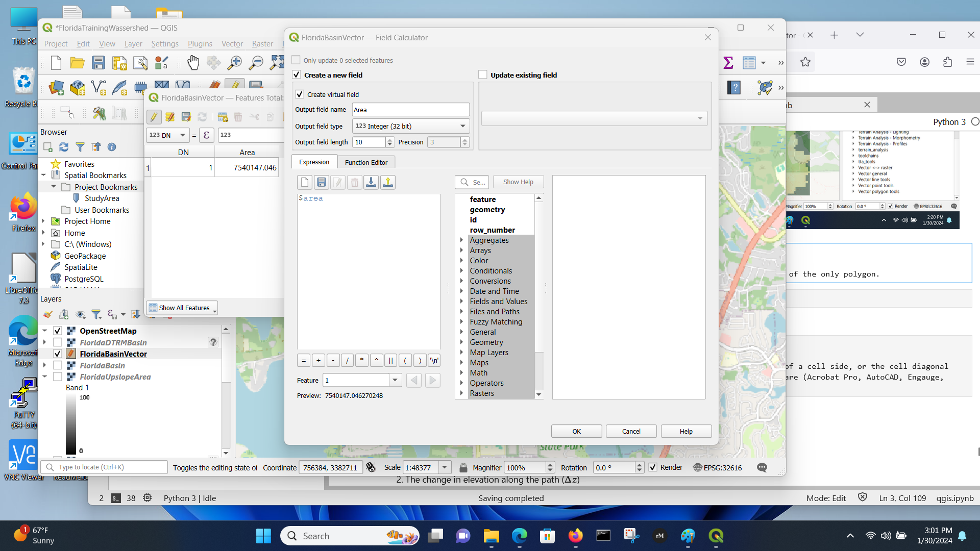Toggle the Render checkbox in status bar
980x551 pixels.
coord(653,467)
